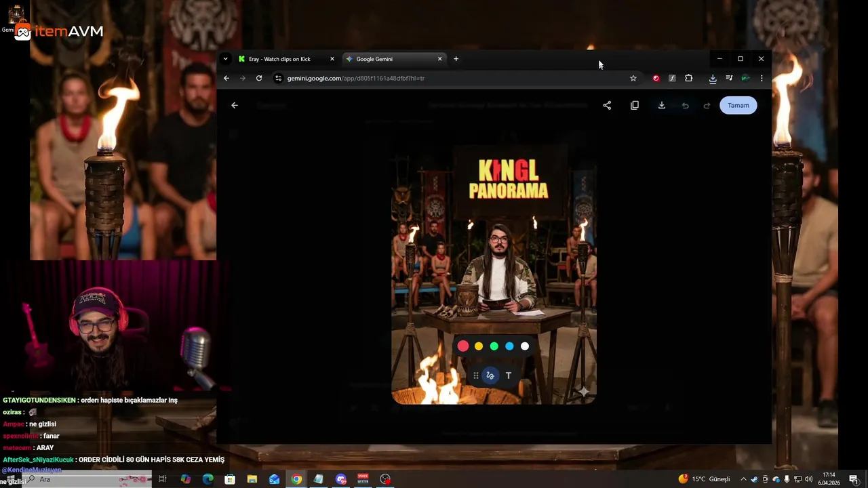Undo last drawing stroke
The image size is (868, 488).
pyautogui.click(x=686, y=105)
